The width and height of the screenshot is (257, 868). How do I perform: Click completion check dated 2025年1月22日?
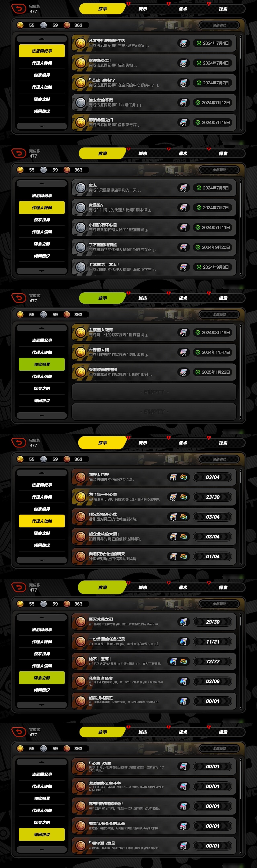pyautogui.click(x=198, y=372)
